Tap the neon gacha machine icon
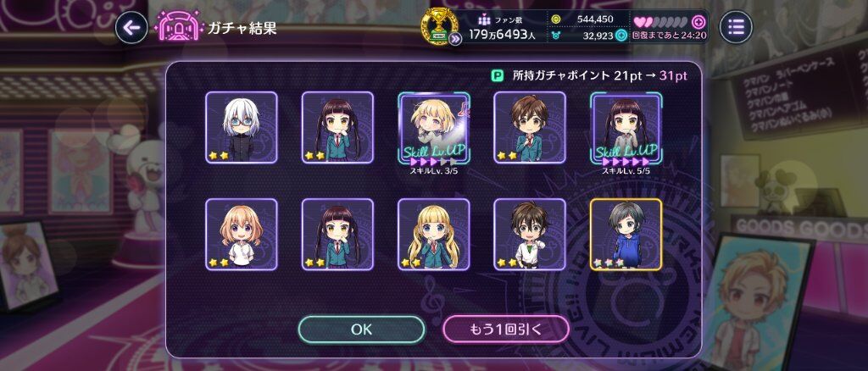This screenshot has width=868, height=371. (179, 26)
